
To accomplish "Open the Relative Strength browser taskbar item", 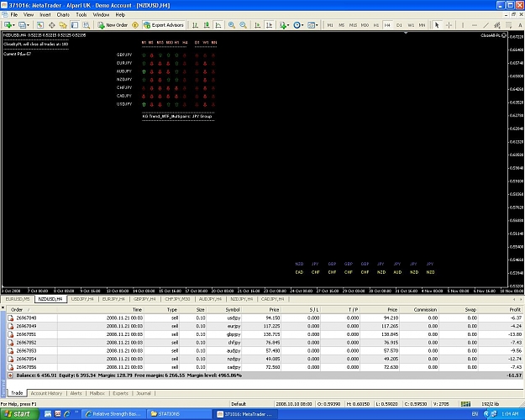I will [x=114, y=414].
